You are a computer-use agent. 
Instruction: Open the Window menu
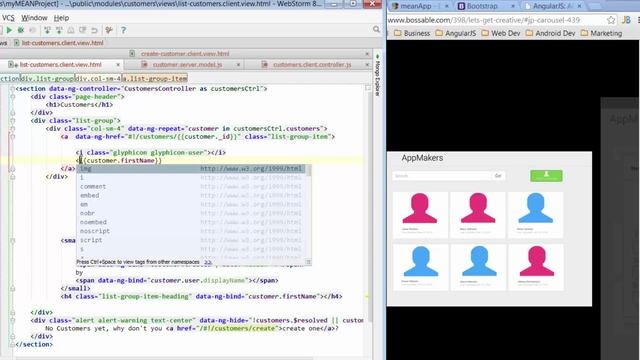click(34, 18)
